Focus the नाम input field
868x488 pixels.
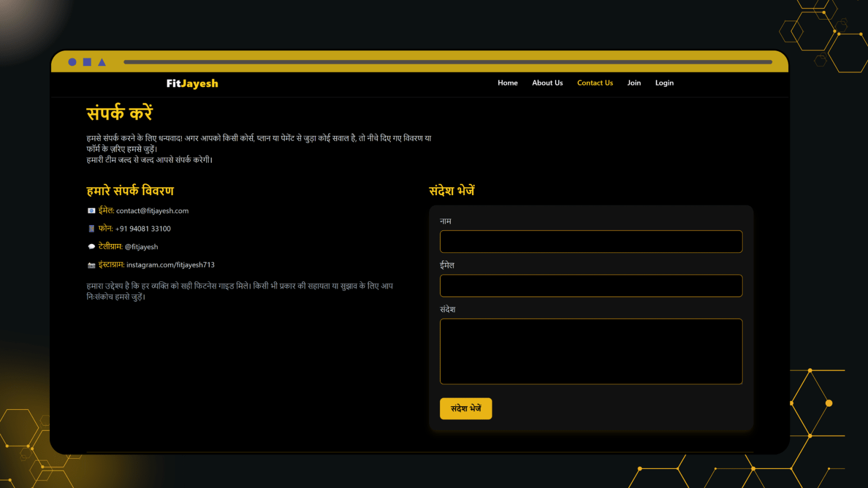point(591,242)
